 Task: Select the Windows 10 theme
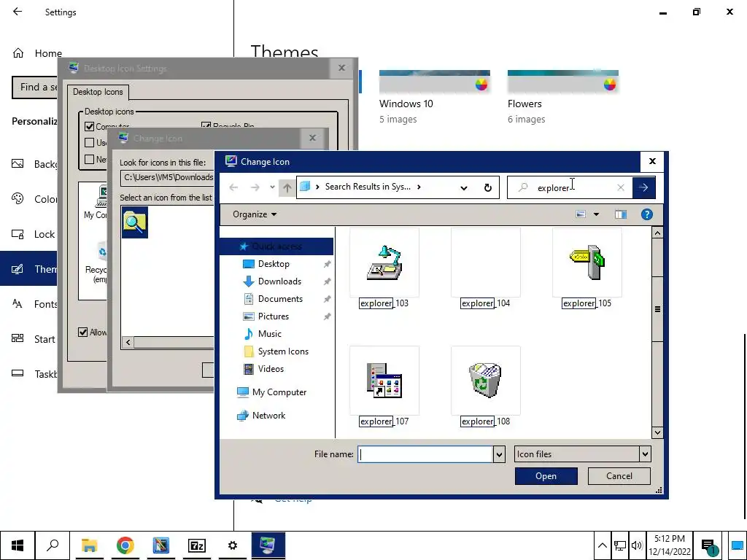click(x=435, y=97)
